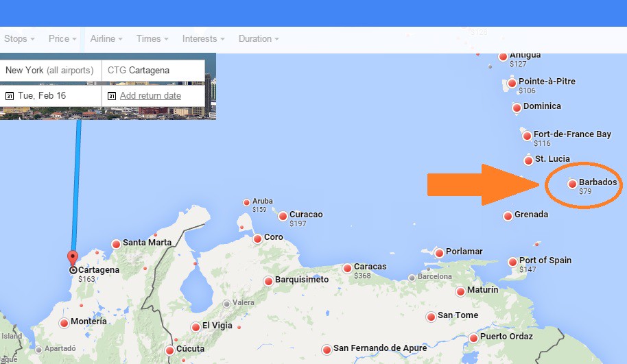This screenshot has height=364, width=627.
Task: Select the Curacao map marker
Action: pyautogui.click(x=283, y=216)
